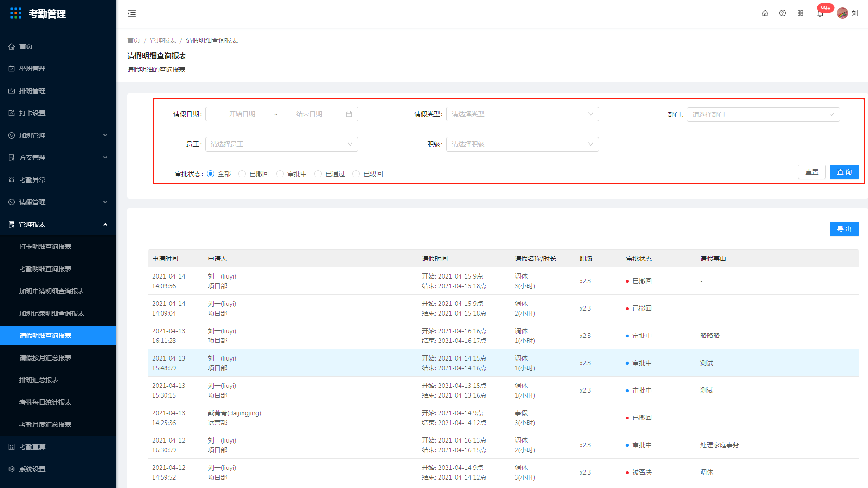Click the 加班管理 clock icon
Image resolution: width=868 pixels, height=488 pixels.
click(12, 135)
